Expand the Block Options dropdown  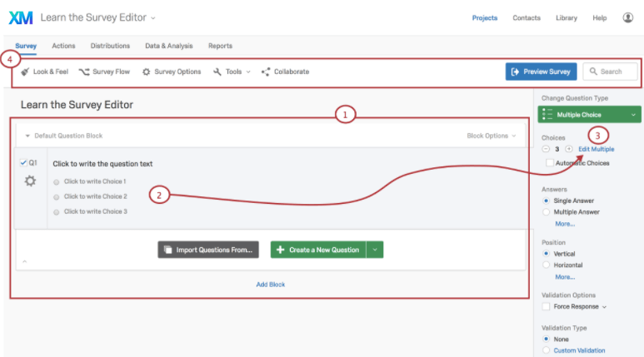tap(492, 136)
